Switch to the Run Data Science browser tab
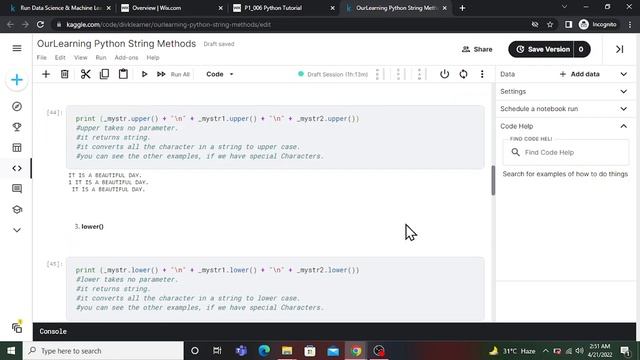 point(60,8)
